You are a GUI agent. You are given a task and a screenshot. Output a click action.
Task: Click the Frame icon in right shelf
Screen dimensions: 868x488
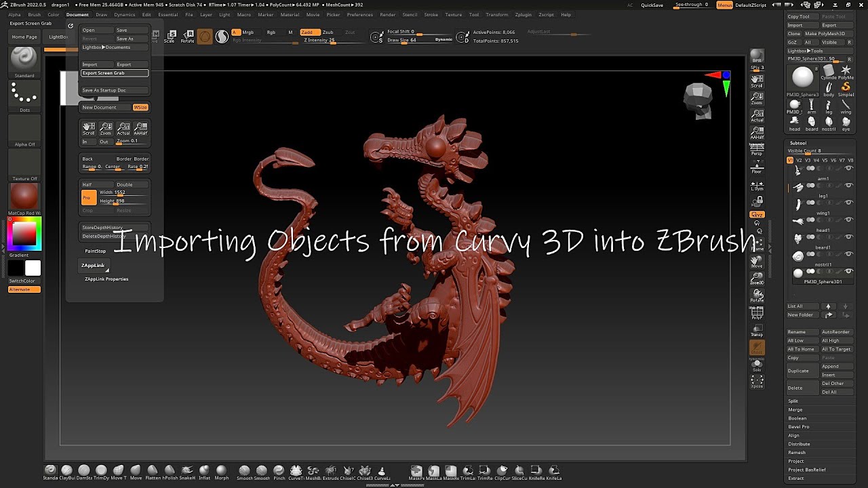click(757, 244)
